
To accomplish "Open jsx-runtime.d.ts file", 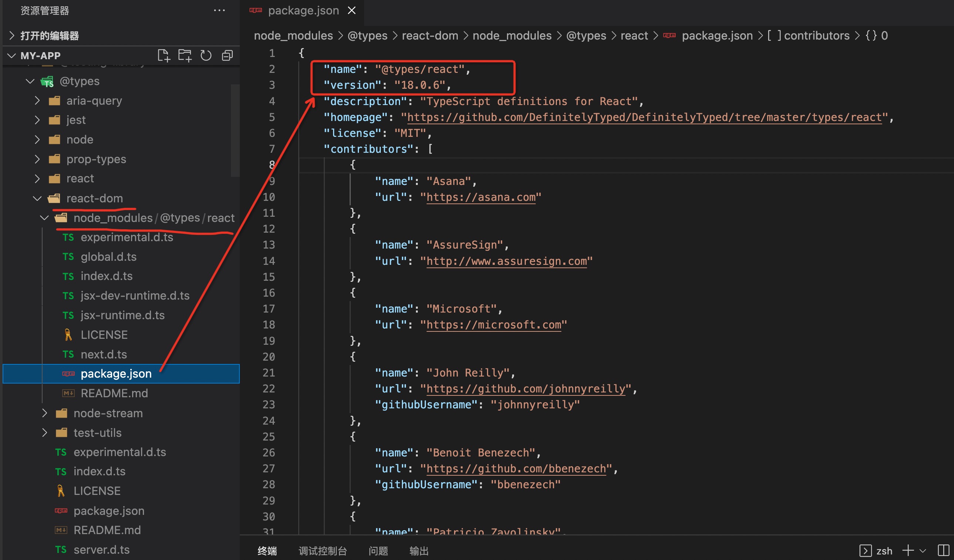I will [x=122, y=315].
